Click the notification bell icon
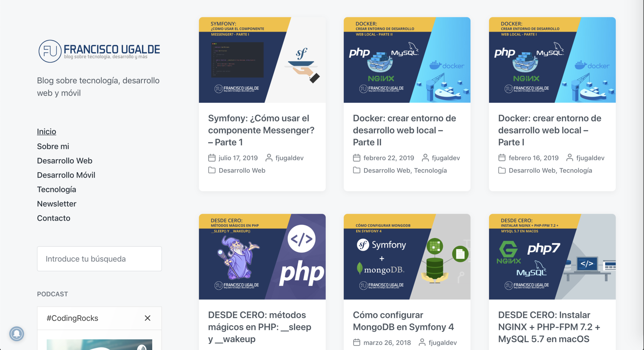This screenshot has width=644, height=350. 17,334
